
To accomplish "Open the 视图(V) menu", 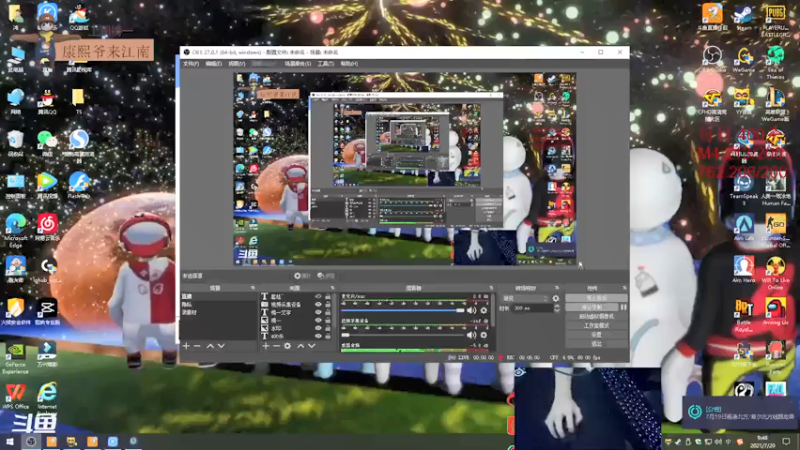I will [x=237, y=64].
